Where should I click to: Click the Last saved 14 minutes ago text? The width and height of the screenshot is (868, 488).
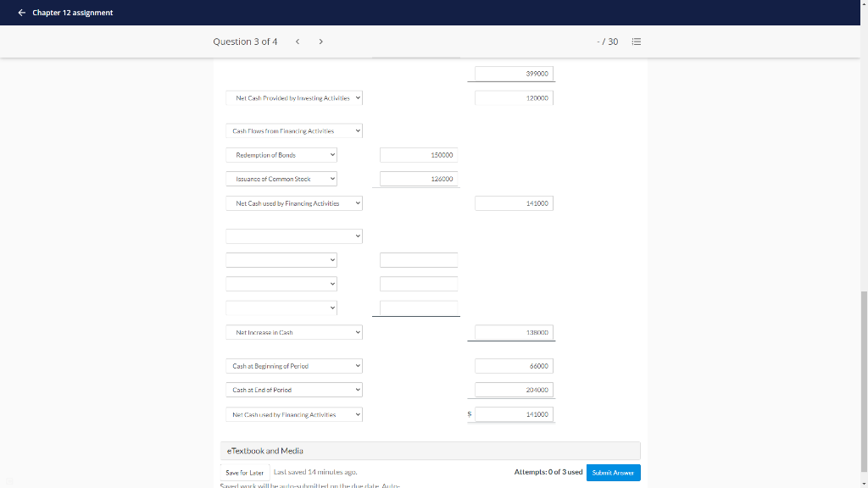(315, 472)
